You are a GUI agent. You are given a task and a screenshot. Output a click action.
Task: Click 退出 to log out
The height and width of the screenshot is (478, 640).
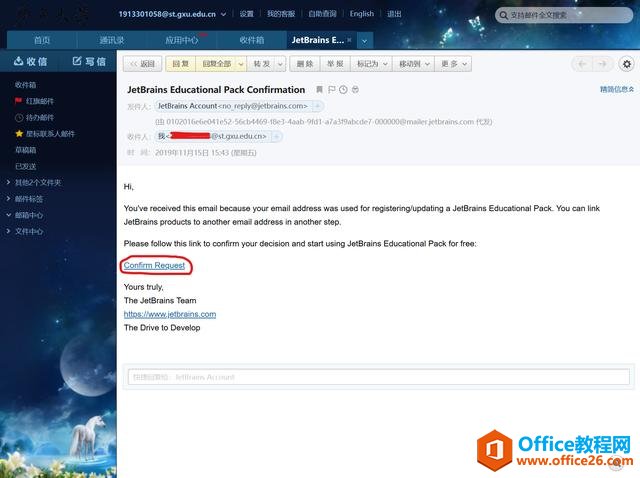click(394, 14)
